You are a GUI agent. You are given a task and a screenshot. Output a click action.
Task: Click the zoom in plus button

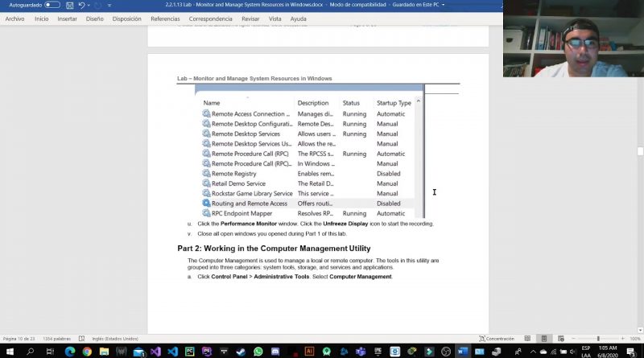[x=622, y=339]
